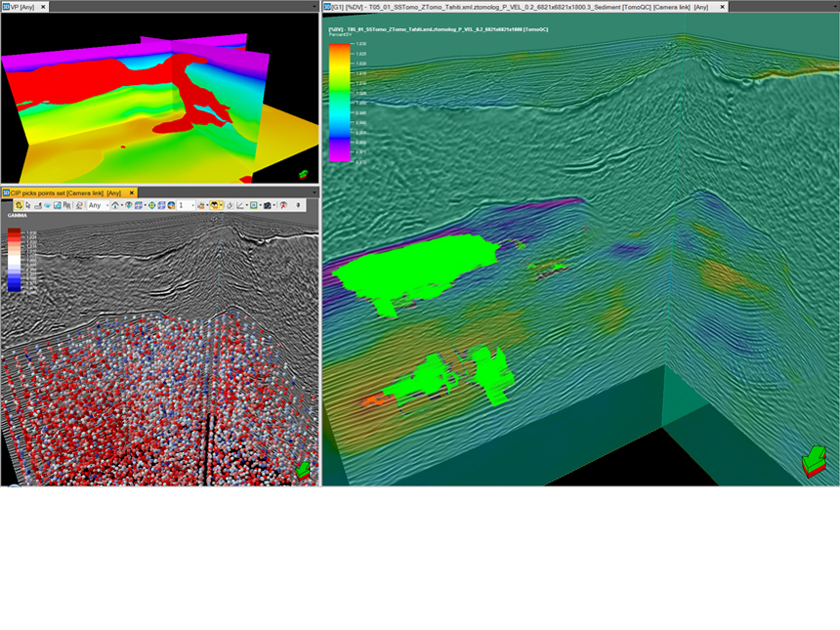The width and height of the screenshot is (840, 630).
Task: Click the pin icon at toolbar end
Action: pos(298,206)
